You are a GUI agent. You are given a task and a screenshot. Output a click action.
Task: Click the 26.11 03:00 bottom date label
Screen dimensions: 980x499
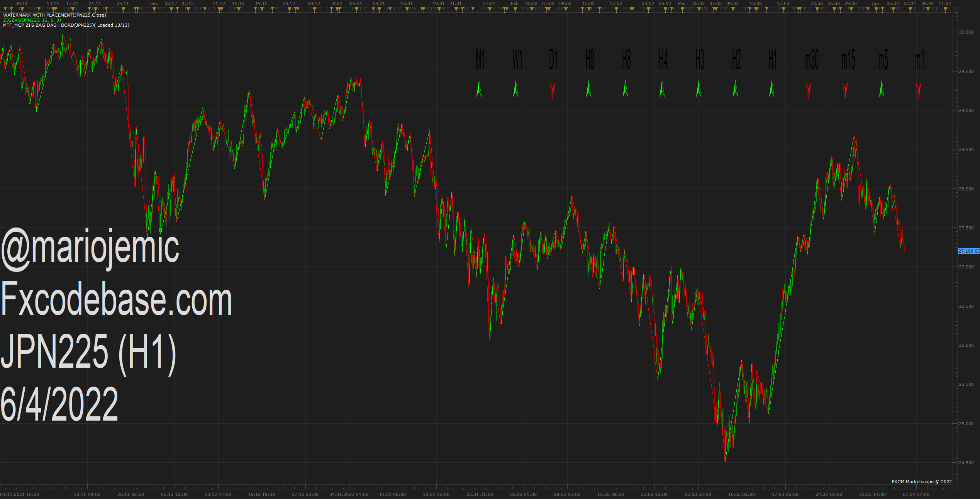[131, 494]
